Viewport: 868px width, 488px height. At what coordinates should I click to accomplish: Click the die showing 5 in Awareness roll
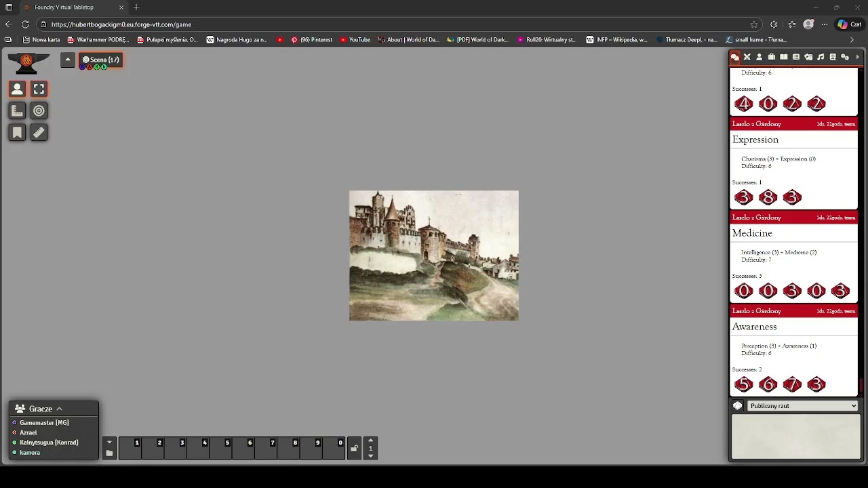[743, 384]
